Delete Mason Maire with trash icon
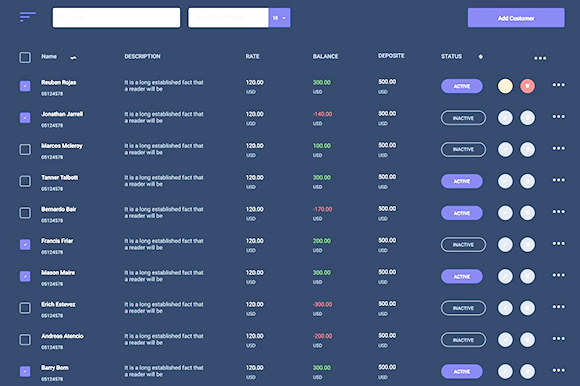The image size is (580, 386). tap(527, 277)
